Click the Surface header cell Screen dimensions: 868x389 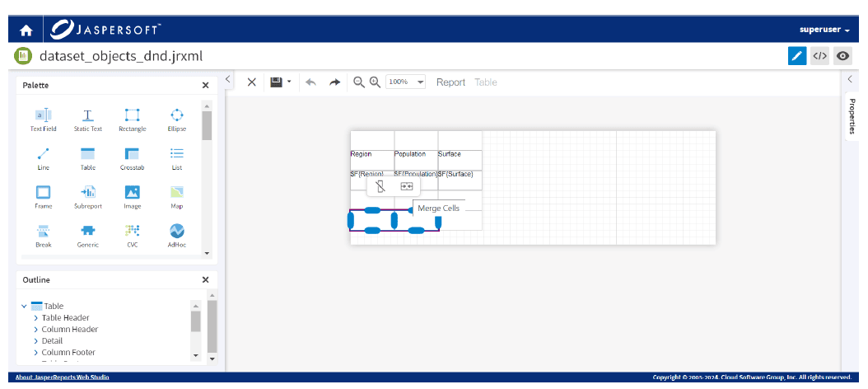coord(460,160)
